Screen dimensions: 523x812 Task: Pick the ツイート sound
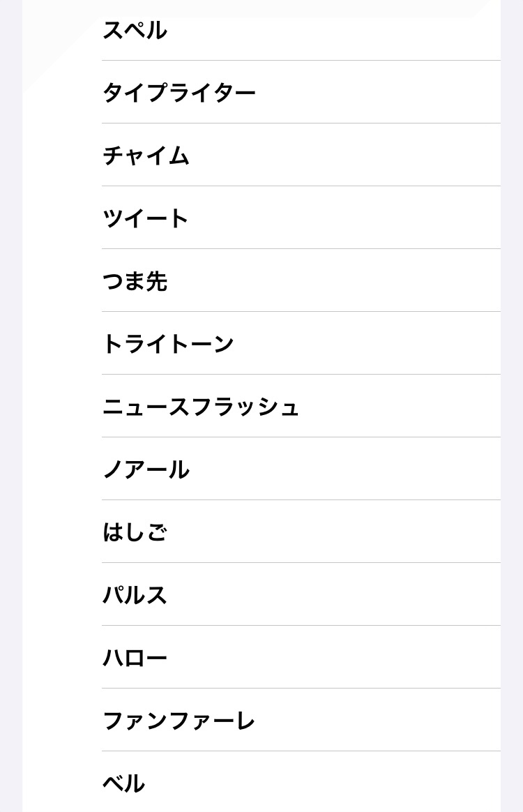click(146, 218)
